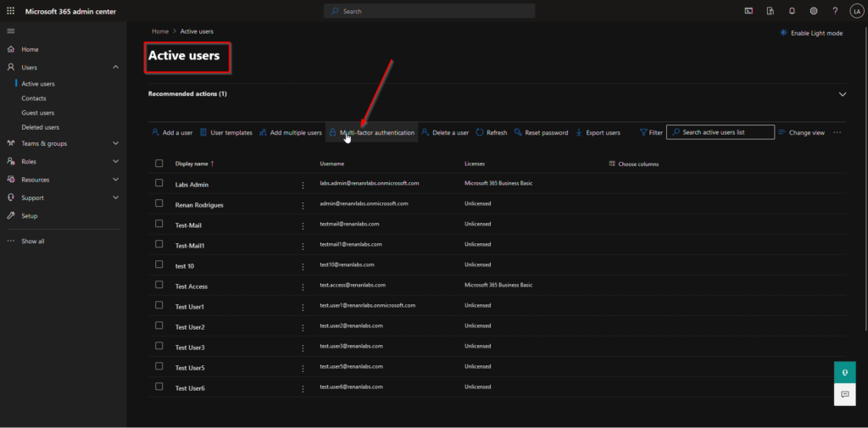Check the Test-Mail row checkbox
The width and height of the screenshot is (868, 428).
coord(159,224)
